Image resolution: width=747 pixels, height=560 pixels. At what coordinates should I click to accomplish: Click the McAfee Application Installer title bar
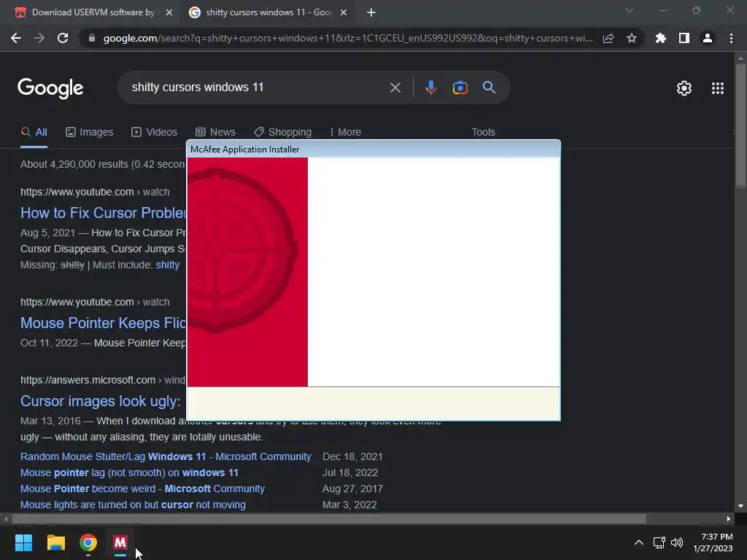tap(373, 149)
